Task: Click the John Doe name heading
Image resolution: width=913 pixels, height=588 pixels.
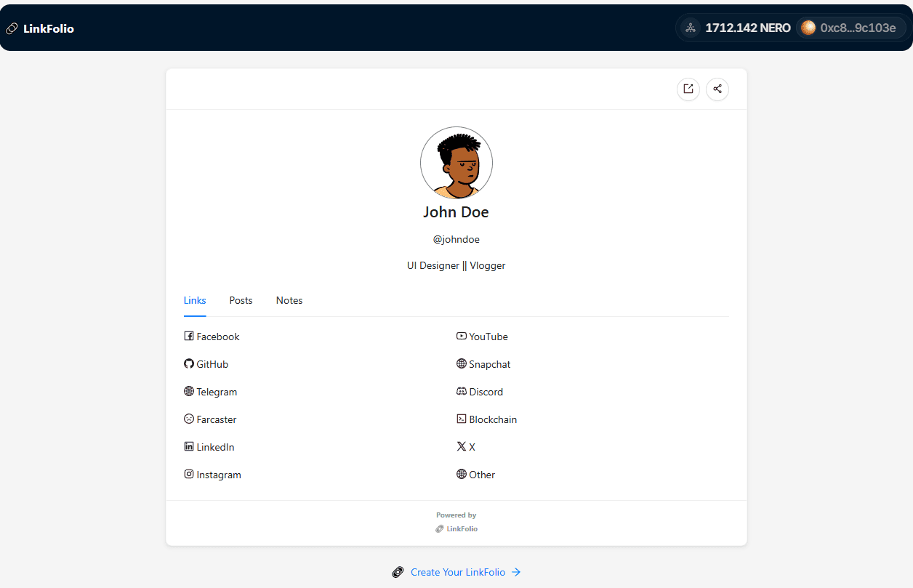Action: [456, 212]
